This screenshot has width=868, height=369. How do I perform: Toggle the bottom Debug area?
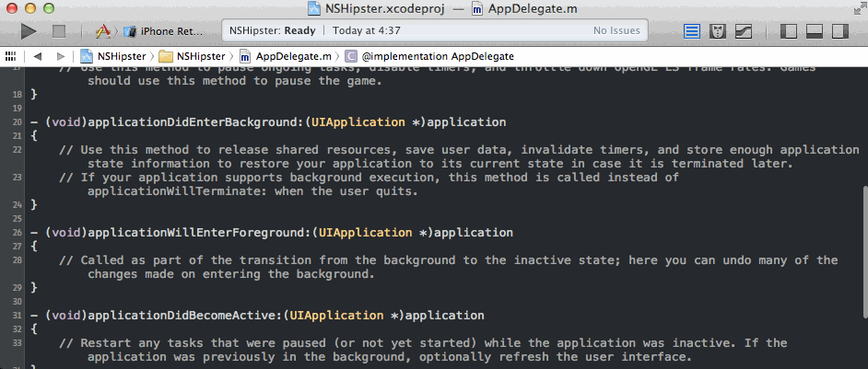tap(815, 31)
